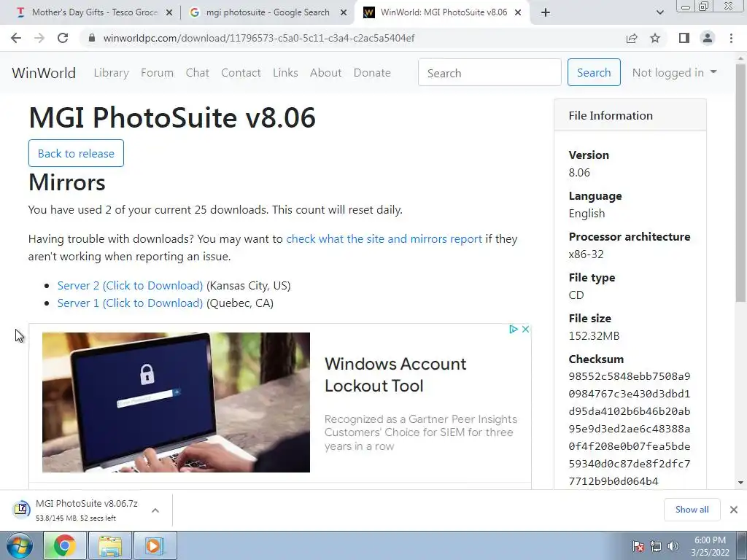Download from Server 2 Kansas City
Screen dimensions: 747x560
(130, 285)
